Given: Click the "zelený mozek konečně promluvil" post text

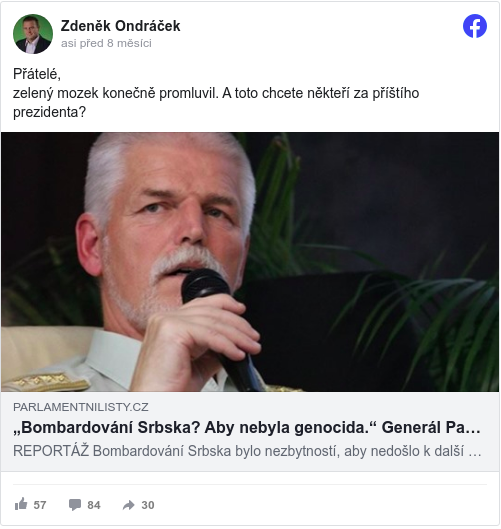Looking at the screenshot, I should point(116,93).
